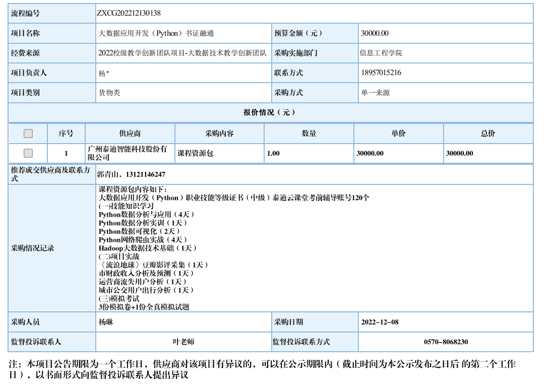The image size is (557, 392).
Task: Select the project name 大数据应用开发（Python）书证融通
Action: [x=156, y=33]
